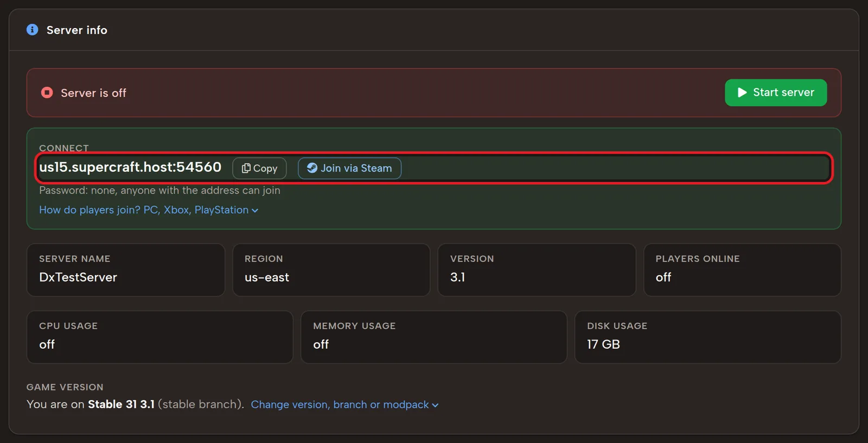Click the Server is off text

(x=93, y=93)
